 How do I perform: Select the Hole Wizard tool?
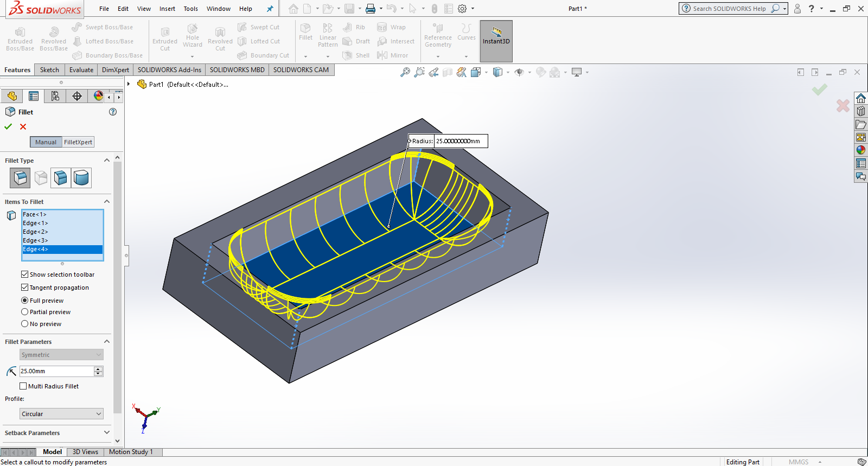tap(192, 35)
